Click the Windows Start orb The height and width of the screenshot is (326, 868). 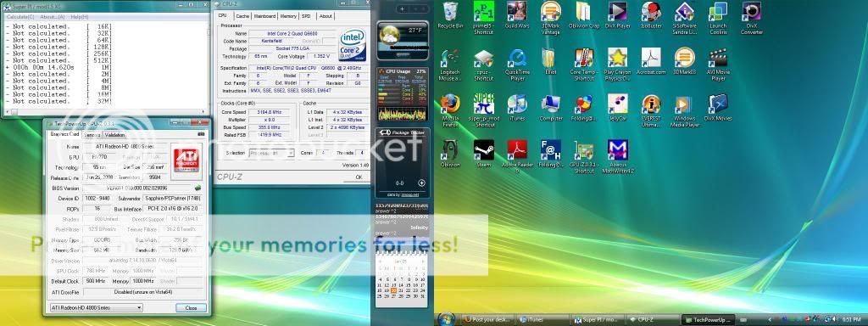pyautogui.click(x=446, y=319)
